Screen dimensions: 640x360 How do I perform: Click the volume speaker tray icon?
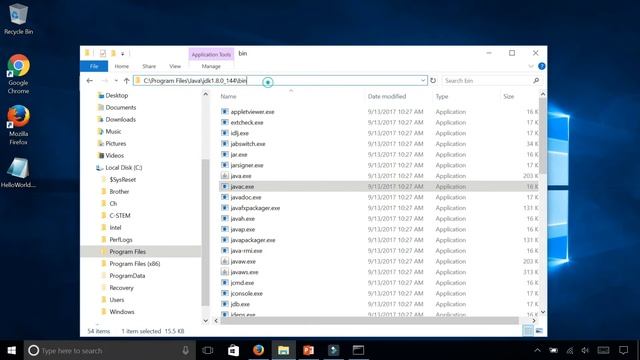point(585,350)
